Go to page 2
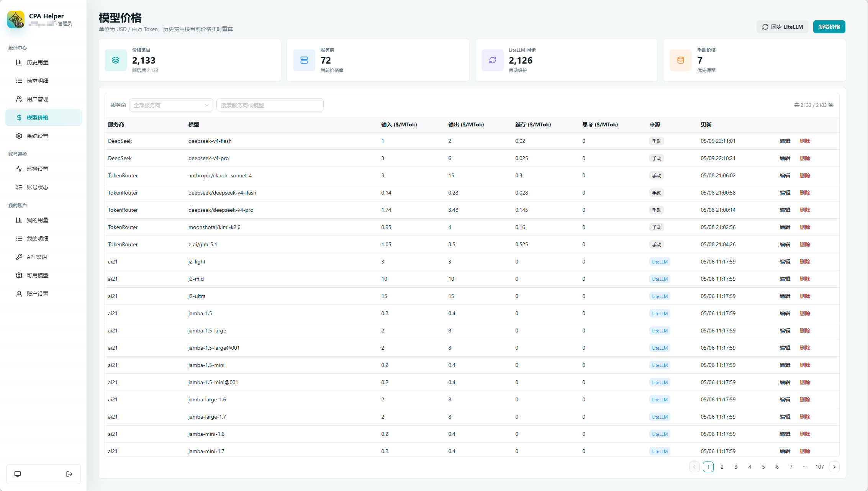868x491 pixels. click(722, 467)
